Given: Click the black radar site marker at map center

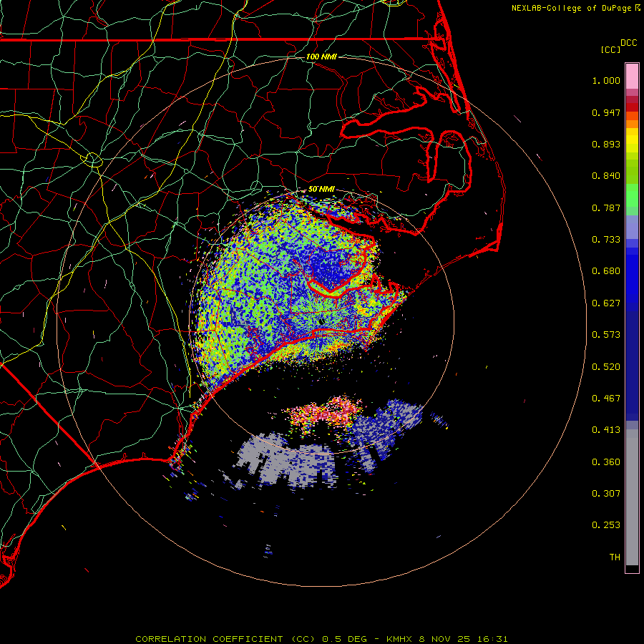Looking at the screenshot, I should pos(321,321).
